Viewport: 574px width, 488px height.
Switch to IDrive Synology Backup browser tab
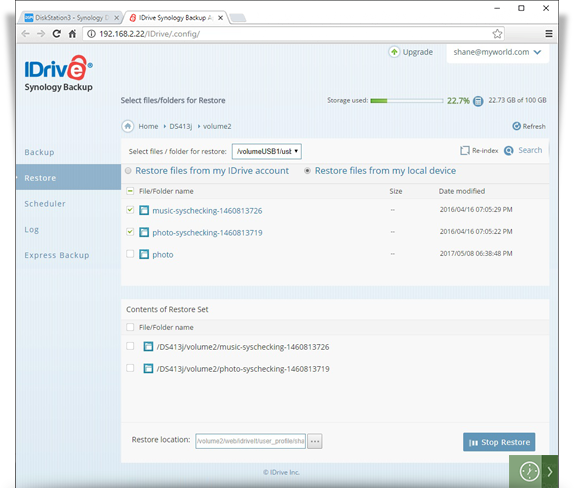coord(176,18)
